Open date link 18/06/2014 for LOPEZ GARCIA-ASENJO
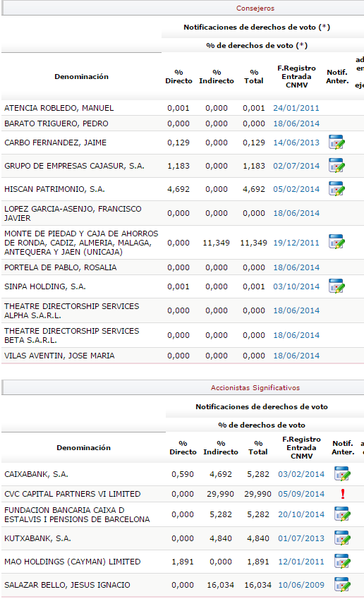This screenshot has width=364, height=599. [x=296, y=214]
